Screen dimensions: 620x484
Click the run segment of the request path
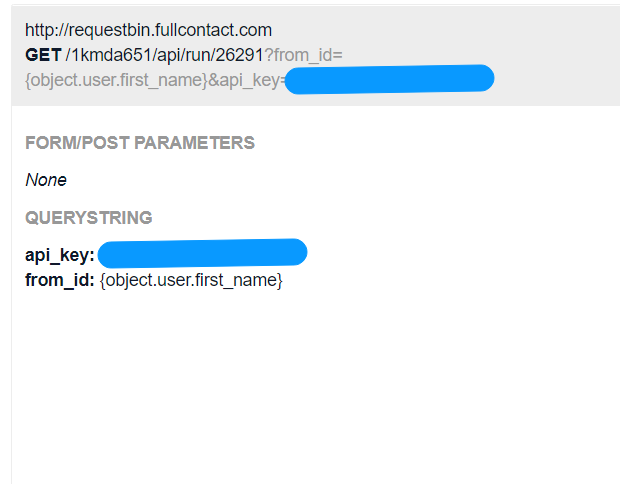198,55
